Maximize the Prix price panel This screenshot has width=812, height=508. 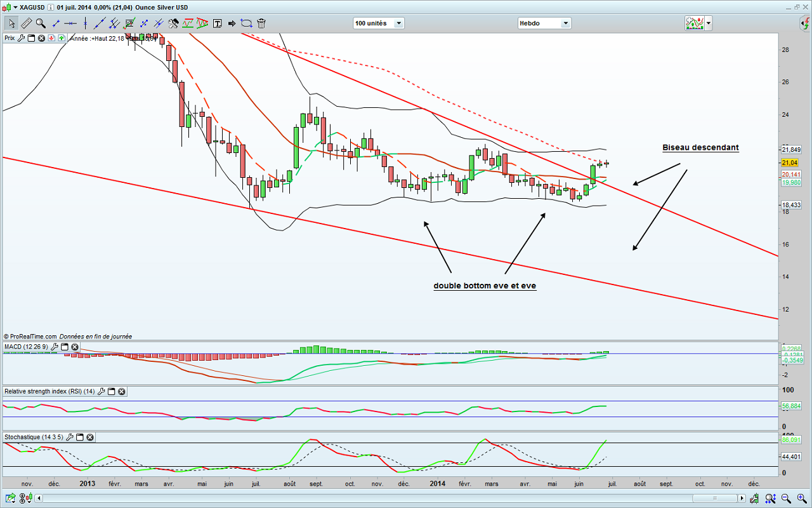[x=31, y=38]
